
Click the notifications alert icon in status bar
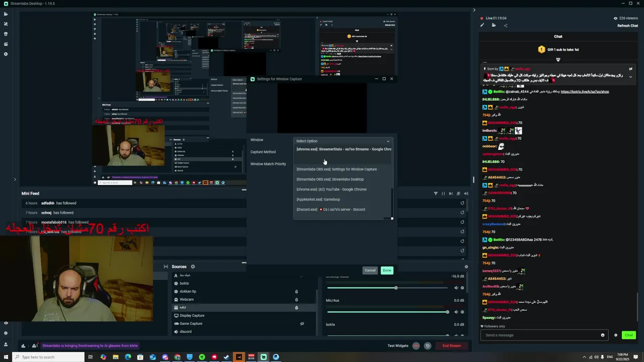click(34, 346)
